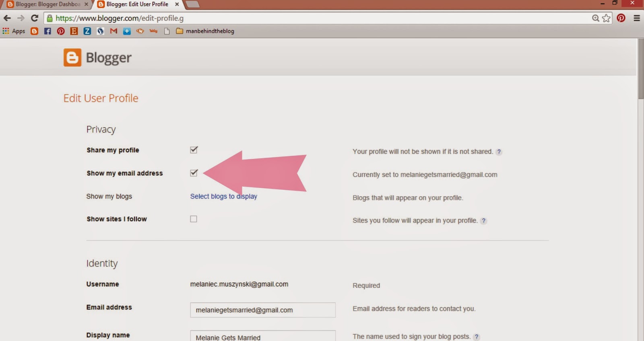The image size is (644, 341).
Task: Close the Edit User Profile tab
Action: click(177, 4)
